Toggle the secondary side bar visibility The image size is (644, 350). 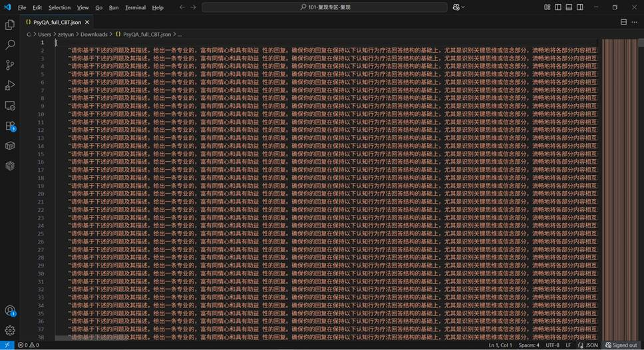[x=580, y=7]
